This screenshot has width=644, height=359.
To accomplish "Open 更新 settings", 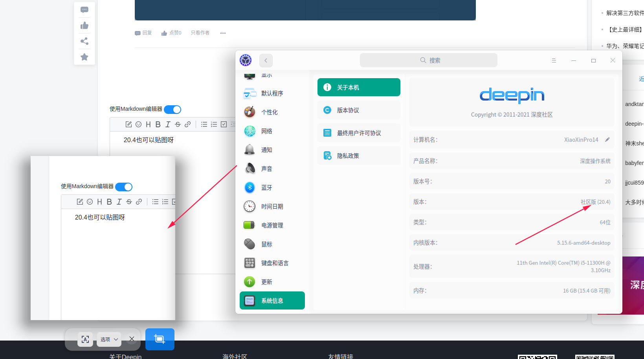I will click(272, 282).
